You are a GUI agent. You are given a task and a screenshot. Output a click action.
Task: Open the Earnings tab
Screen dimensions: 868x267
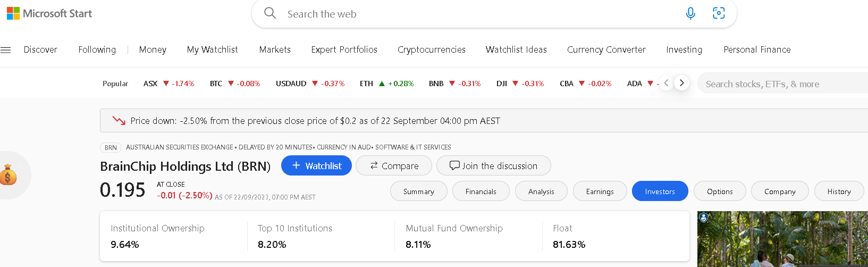pyautogui.click(x=600, y=191)
